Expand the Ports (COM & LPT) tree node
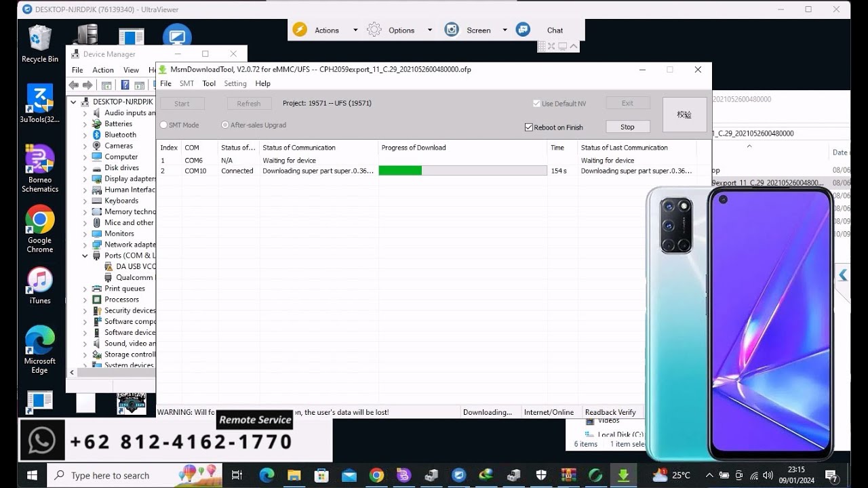This screenshot has width=868, height=488. click(x=84, y=255)
